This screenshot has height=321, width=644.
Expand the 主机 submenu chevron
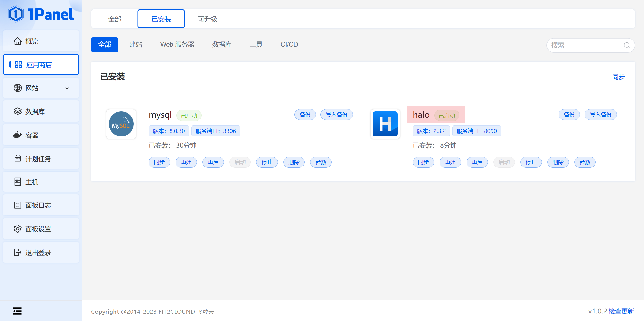[x=67, y=182]
